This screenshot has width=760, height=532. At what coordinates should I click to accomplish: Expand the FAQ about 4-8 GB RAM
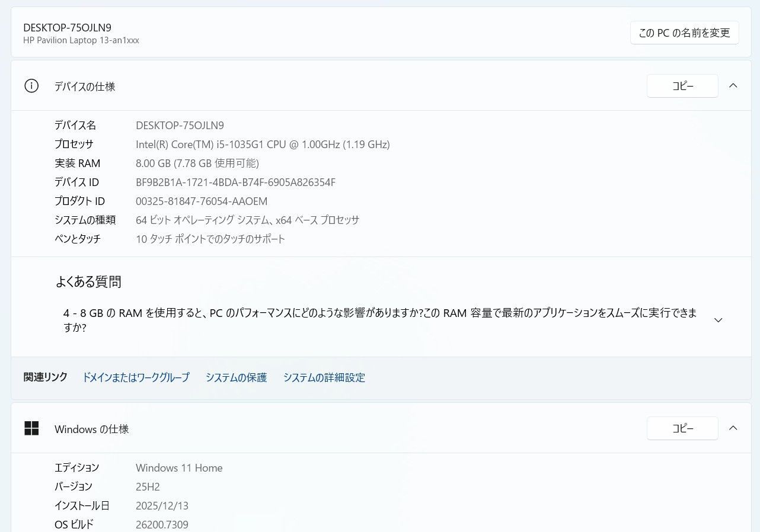point(718,320)
